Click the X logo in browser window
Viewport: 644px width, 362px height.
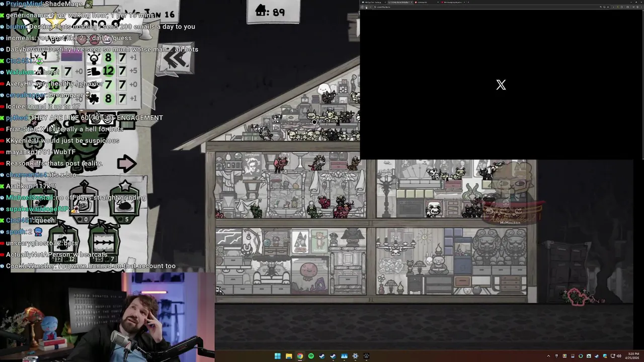pos(501,85)
